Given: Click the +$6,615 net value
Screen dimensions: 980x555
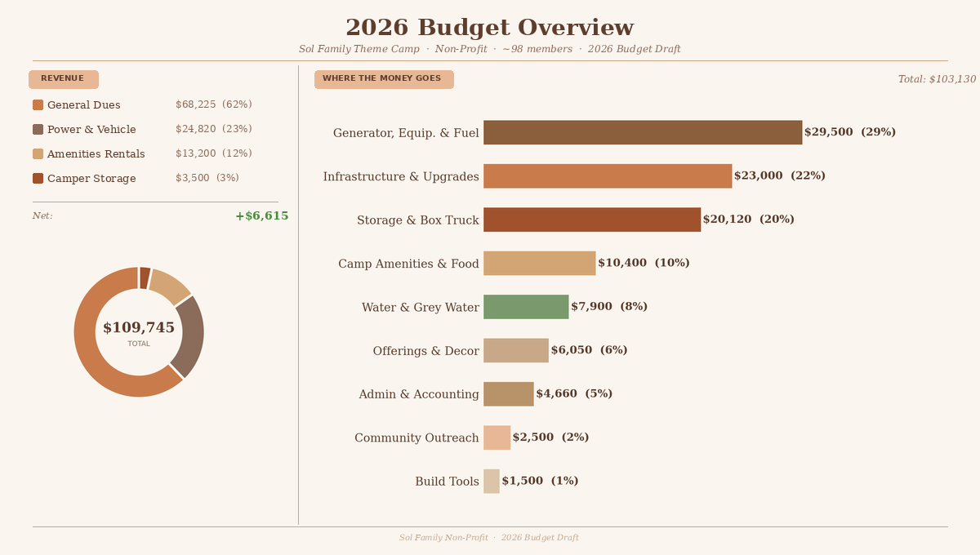Looking at the screenshot, I should pyautogui.click(x=261, y=216).
